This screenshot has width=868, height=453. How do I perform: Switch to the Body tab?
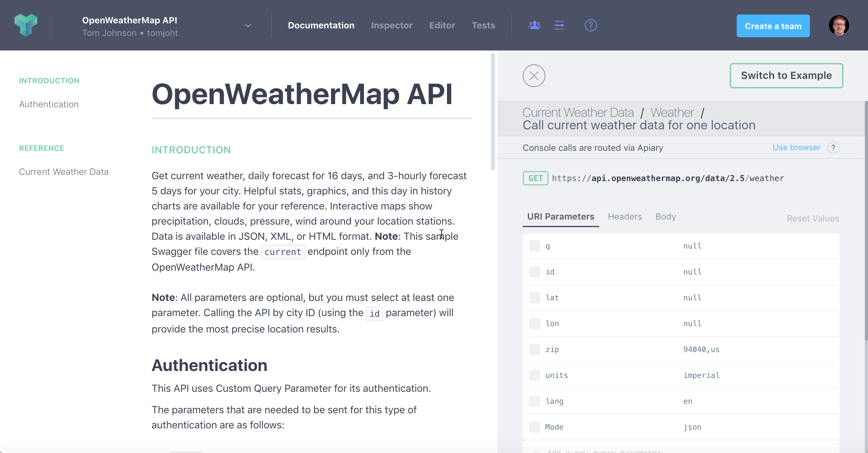pyautogui.click(x=666, y=217)
